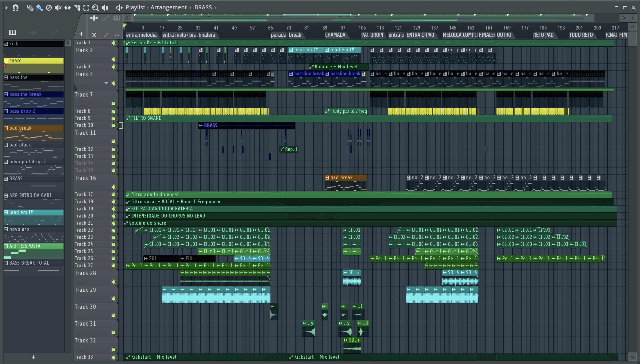Click the Track 20 header label
Image resolution: width=640 pixels, height=364 pixels.
(84, 216)
